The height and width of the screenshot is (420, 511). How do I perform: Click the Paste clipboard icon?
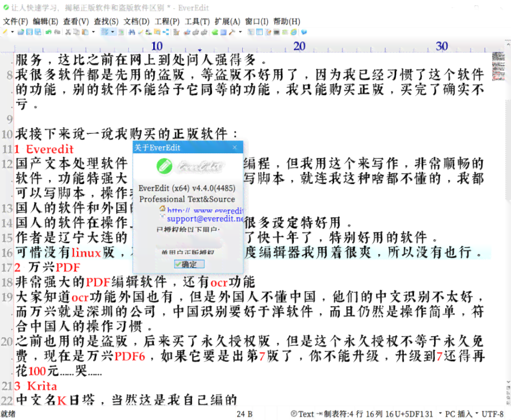pyautogui.click(x=85, y=32)
